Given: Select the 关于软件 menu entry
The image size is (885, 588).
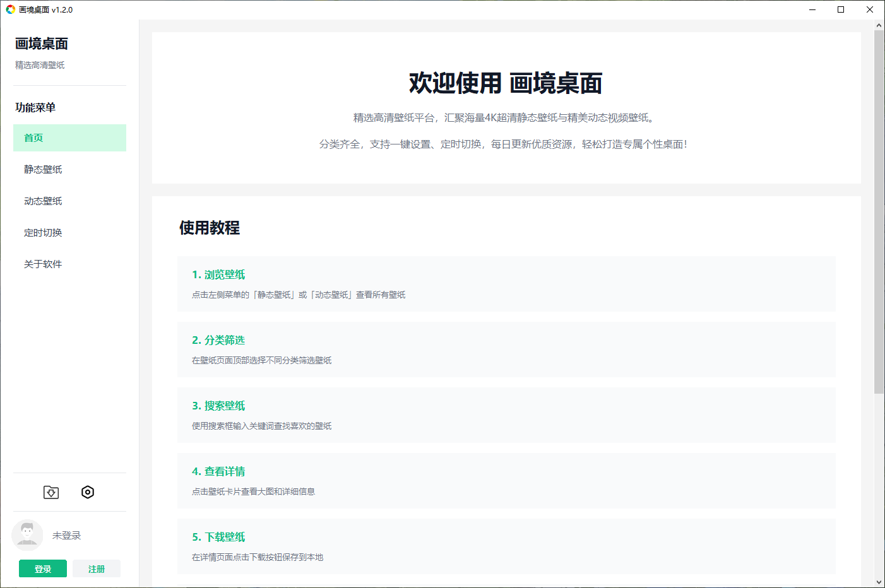Looking at the screenshot, I should (x=69, y=264).
